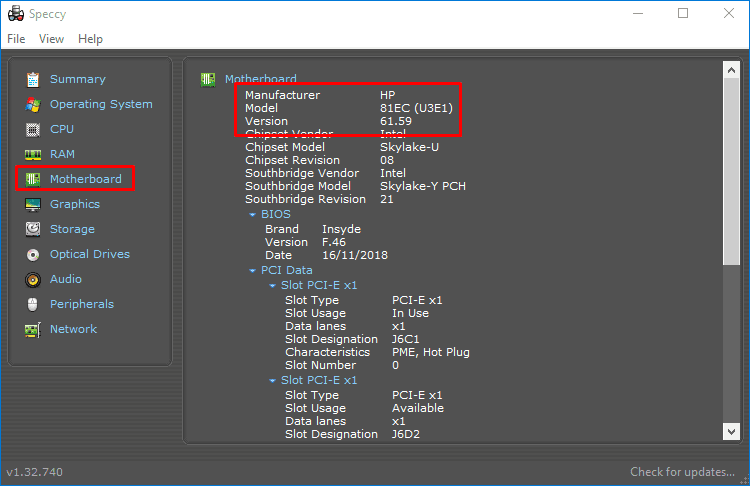Click the Motherboard header icon in details pane
Image resolution: width=750 pixels, height=486 pixels.
(208, 79)
